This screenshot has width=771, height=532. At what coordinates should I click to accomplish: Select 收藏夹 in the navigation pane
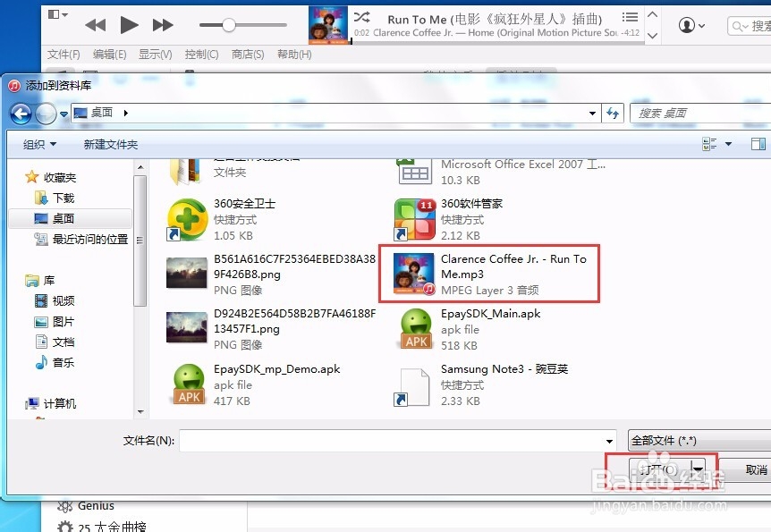[50, 177]
